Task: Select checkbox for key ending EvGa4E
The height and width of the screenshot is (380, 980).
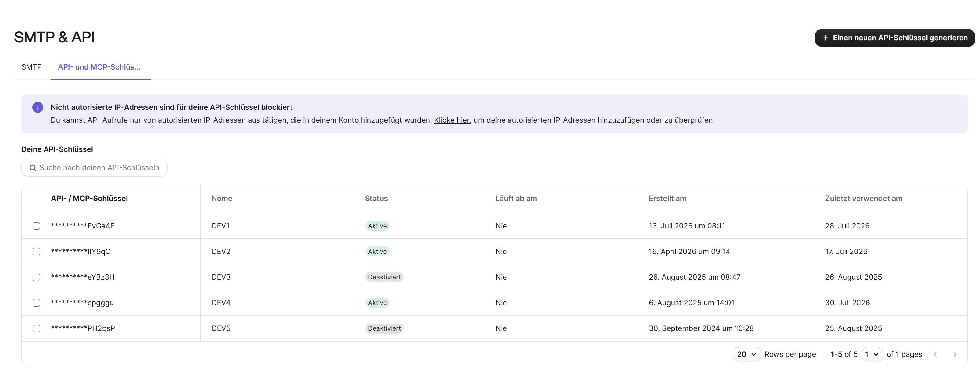Action: [36, 226]
